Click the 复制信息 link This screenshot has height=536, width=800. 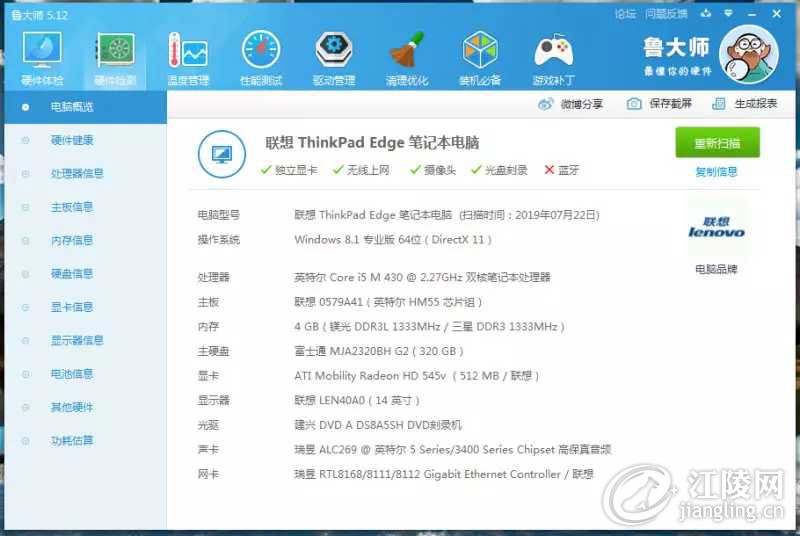tap(716, 171)
